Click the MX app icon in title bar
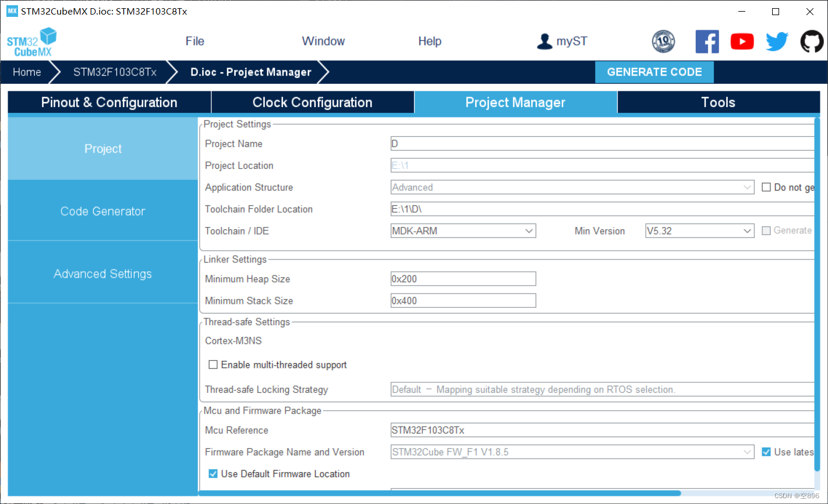 coord(12,11)
